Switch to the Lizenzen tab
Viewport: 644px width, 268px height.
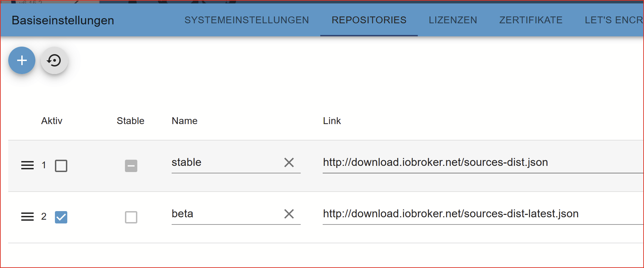453,20
